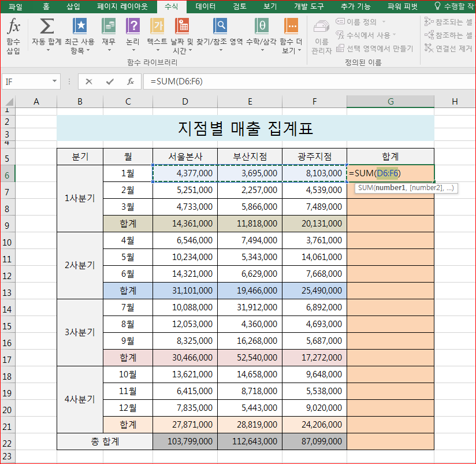
Task: Click the SUM function tooltip name
Action: [365, 188]
